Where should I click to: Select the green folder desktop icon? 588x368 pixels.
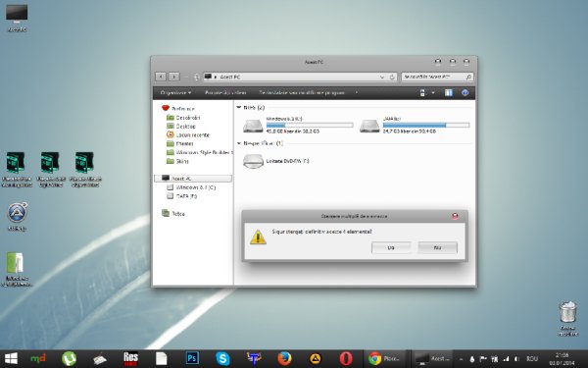click(x=16, y=269)
